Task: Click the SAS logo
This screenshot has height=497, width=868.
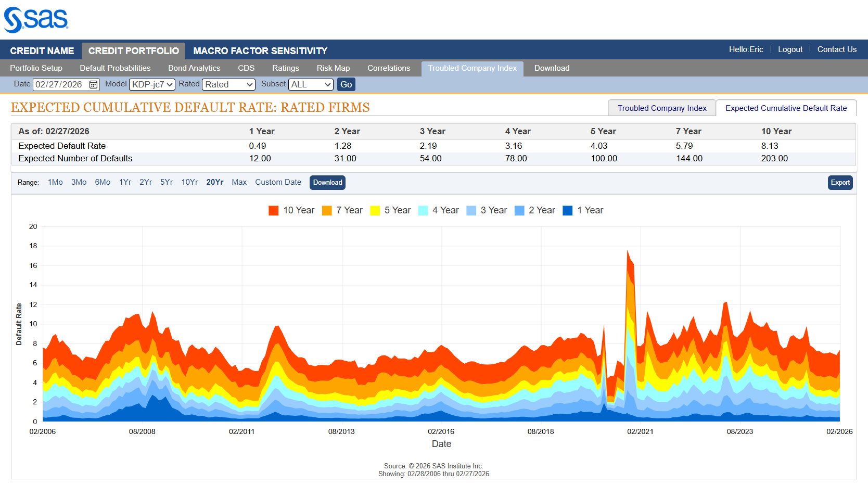Action: coord(36,20)
